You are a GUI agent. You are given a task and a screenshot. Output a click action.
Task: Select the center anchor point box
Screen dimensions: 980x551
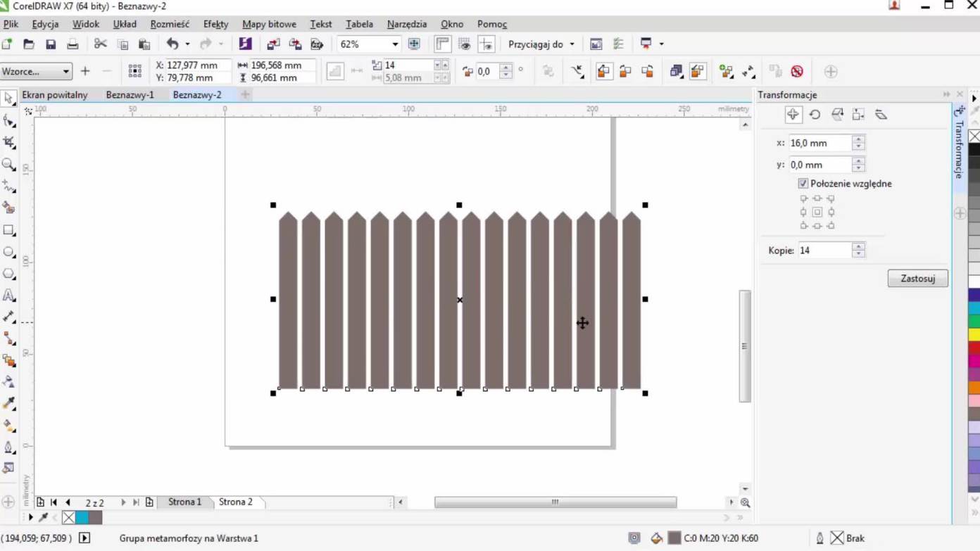[817, 212]
